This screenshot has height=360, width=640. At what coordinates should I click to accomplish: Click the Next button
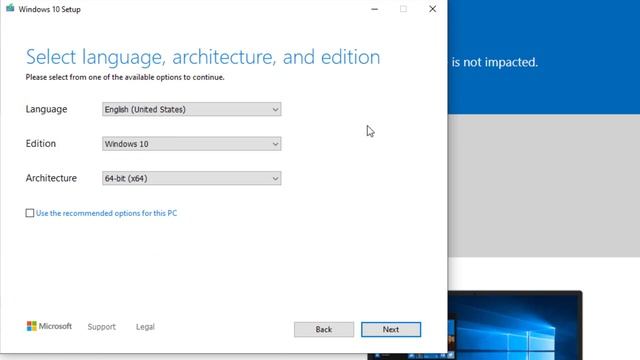click(391, 329)
